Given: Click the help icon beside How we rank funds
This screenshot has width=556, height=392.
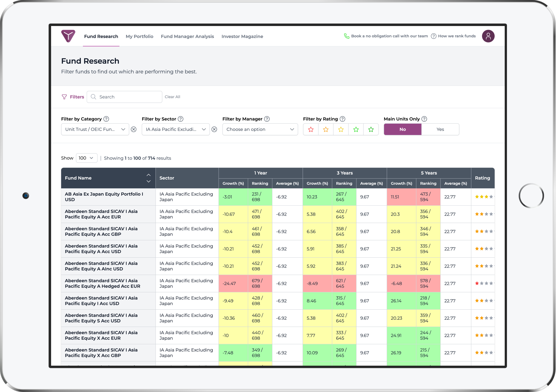Looking at the screenshot, I should coord(434,36).
